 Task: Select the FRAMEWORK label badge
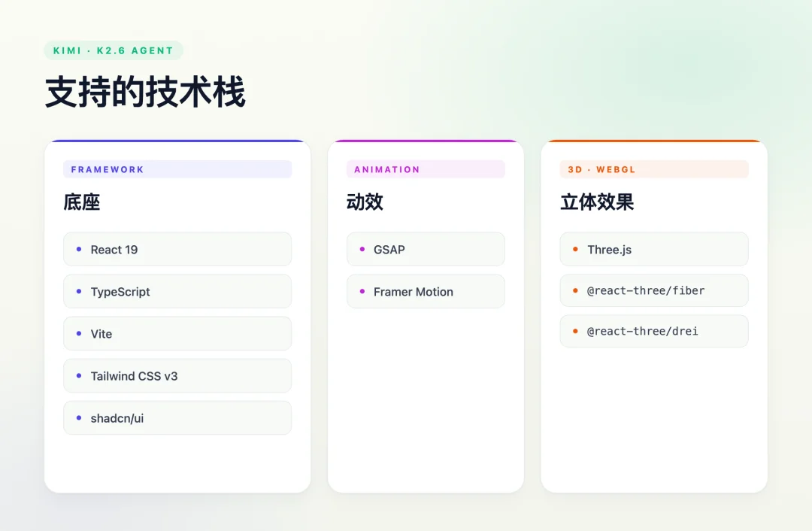177,168
